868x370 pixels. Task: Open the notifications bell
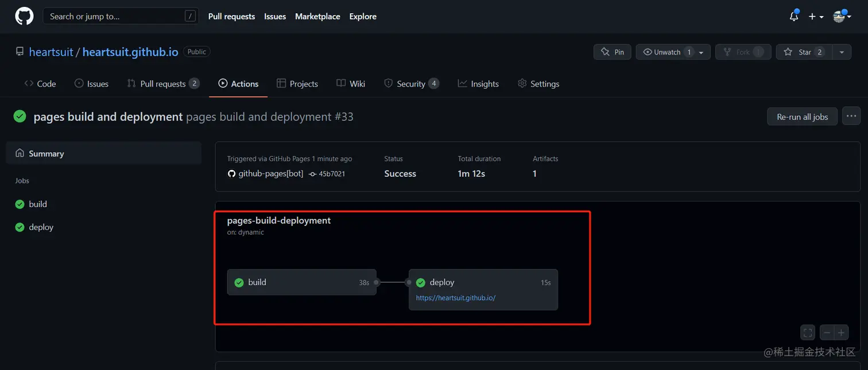[x=794, y=16]
